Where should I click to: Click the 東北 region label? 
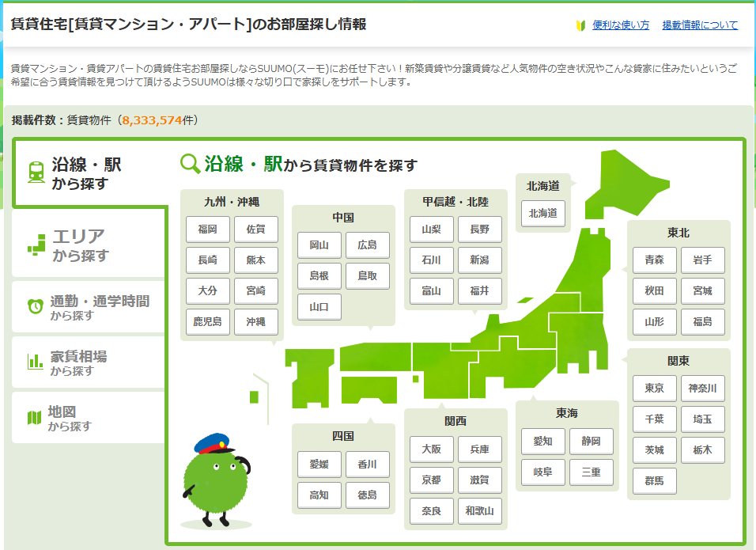(x=679, y=233)
